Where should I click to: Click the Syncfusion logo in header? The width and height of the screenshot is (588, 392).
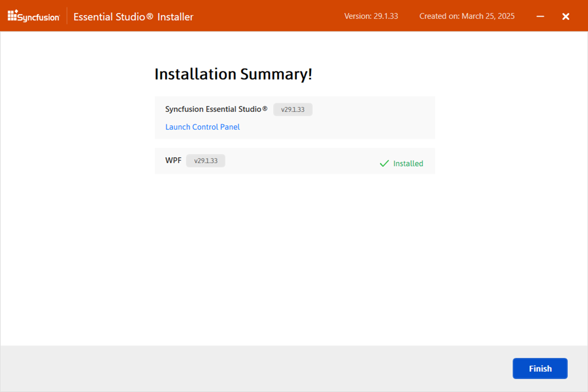pos(34,16)
